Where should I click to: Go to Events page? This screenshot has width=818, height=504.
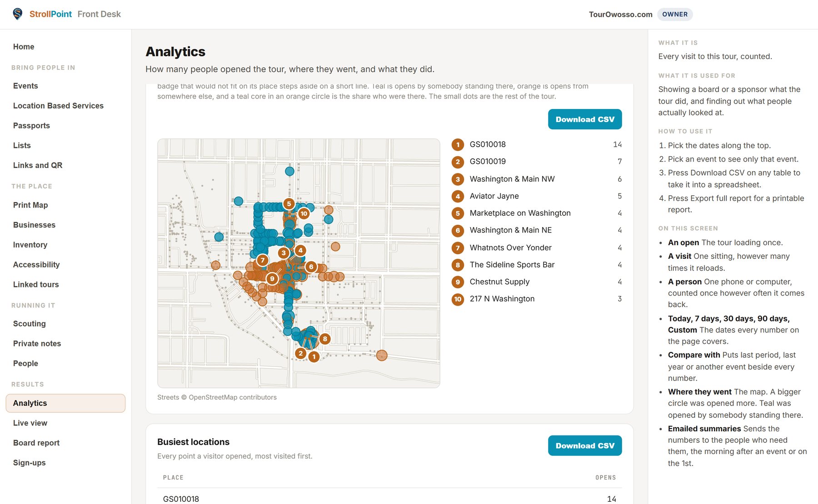pyautogui.click(x=65, y=86)
